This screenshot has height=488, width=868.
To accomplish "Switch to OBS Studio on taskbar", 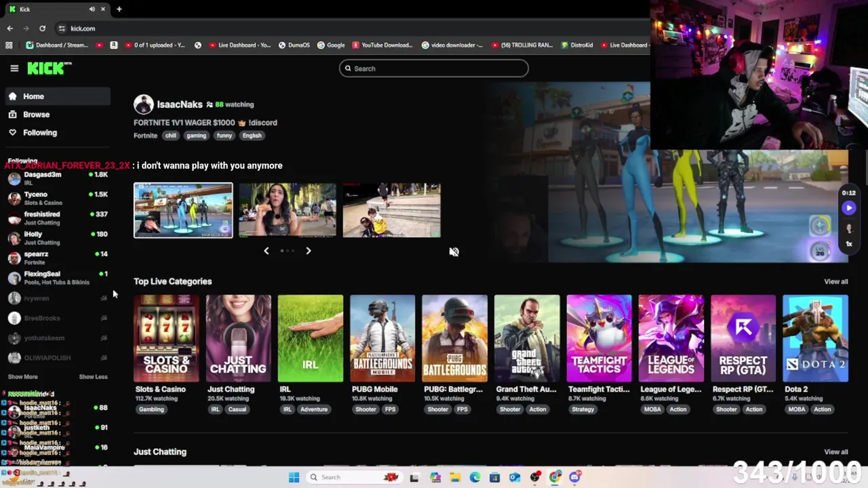I will pos(535,477).
